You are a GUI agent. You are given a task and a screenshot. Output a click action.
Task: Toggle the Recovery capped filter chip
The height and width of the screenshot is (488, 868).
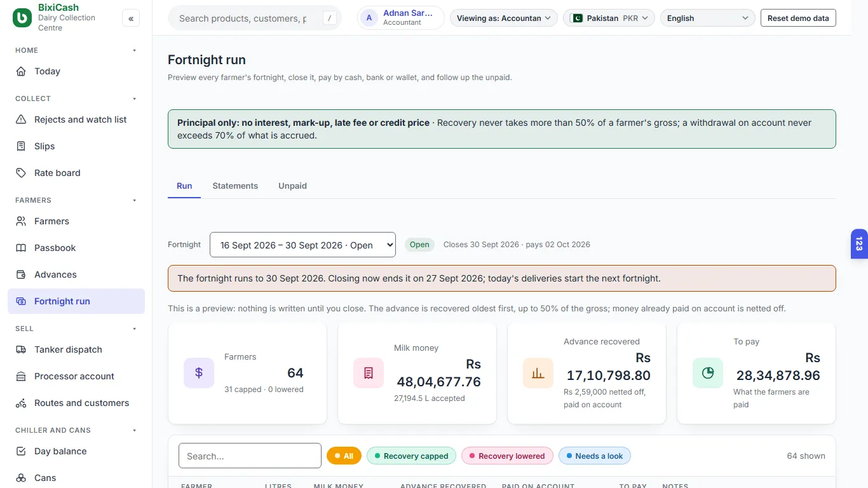pos(411,456)
